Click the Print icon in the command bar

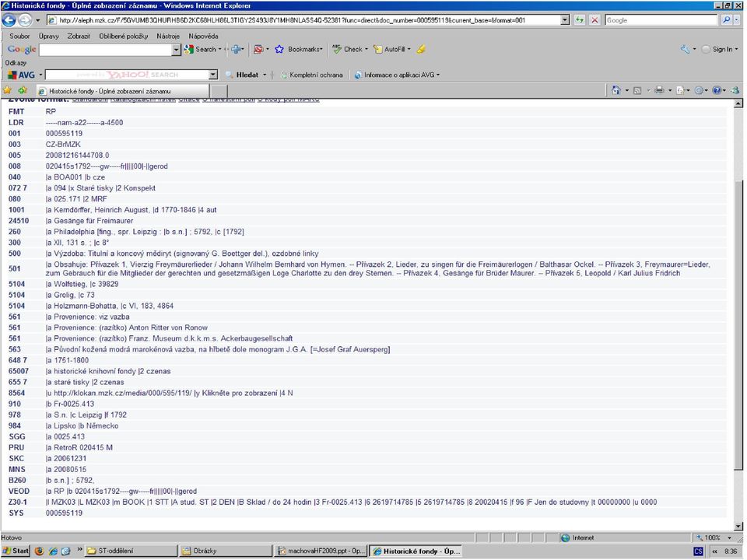(x=659, y=90)
